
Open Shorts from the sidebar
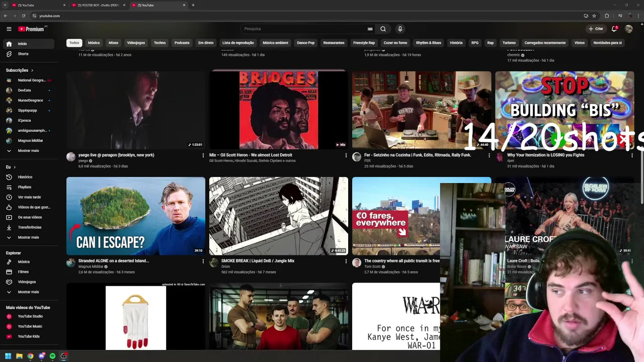pyautogui.click(x=29, y=54)
